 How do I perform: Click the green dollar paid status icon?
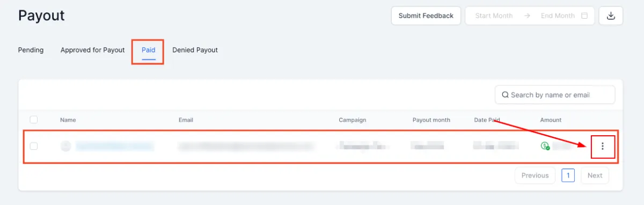[545, 146]
